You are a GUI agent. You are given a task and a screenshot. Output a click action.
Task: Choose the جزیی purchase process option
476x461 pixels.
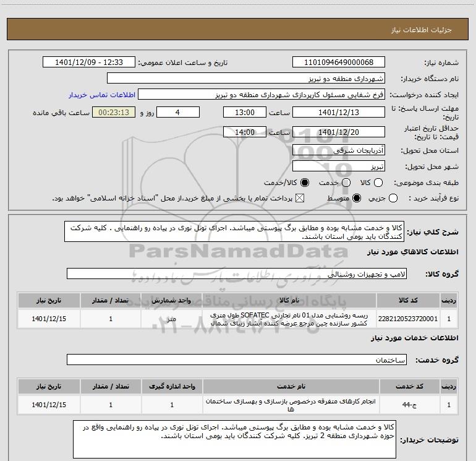click(x=393, y=198)
